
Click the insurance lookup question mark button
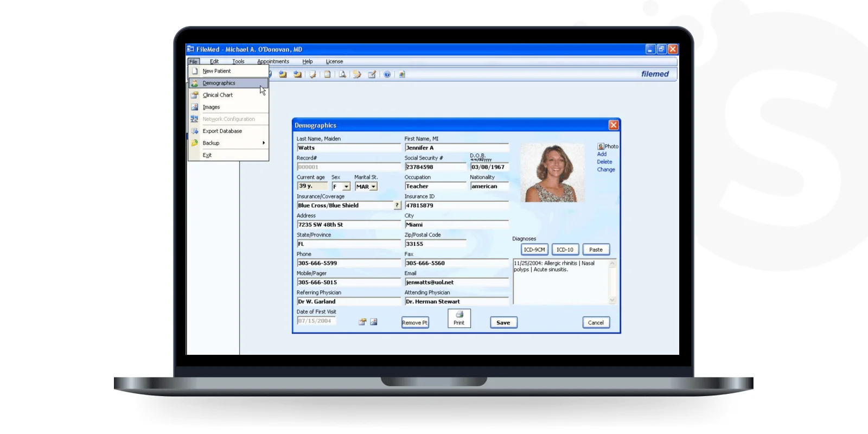pyautogui.click(x=397, y=206)
